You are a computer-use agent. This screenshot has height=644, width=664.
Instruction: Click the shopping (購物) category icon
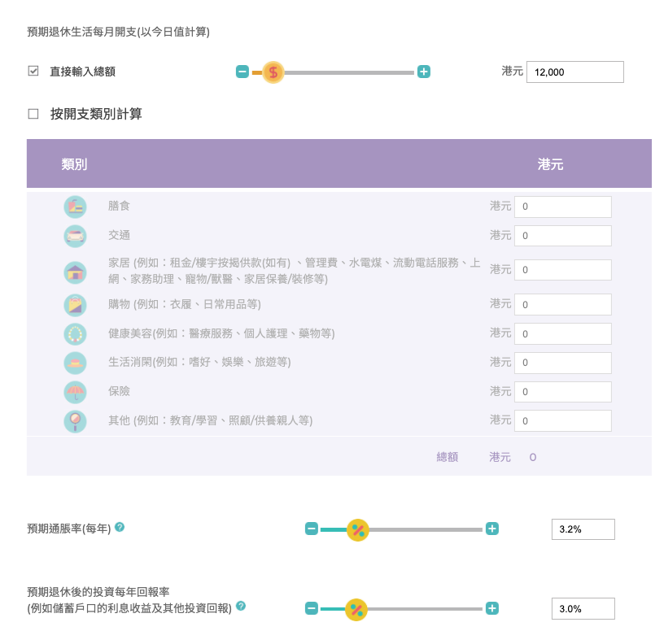(x=75, y=305)
